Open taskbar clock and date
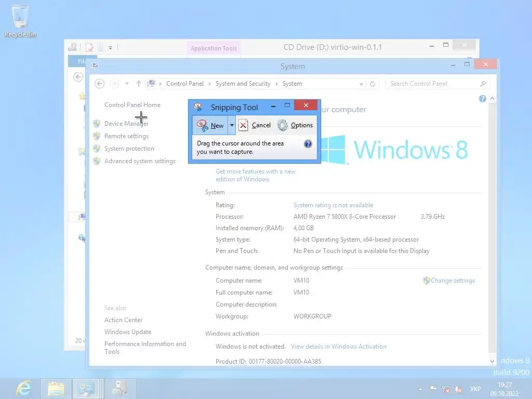The width and height of the screenshot is (532, 399). (x=504, y=389)
